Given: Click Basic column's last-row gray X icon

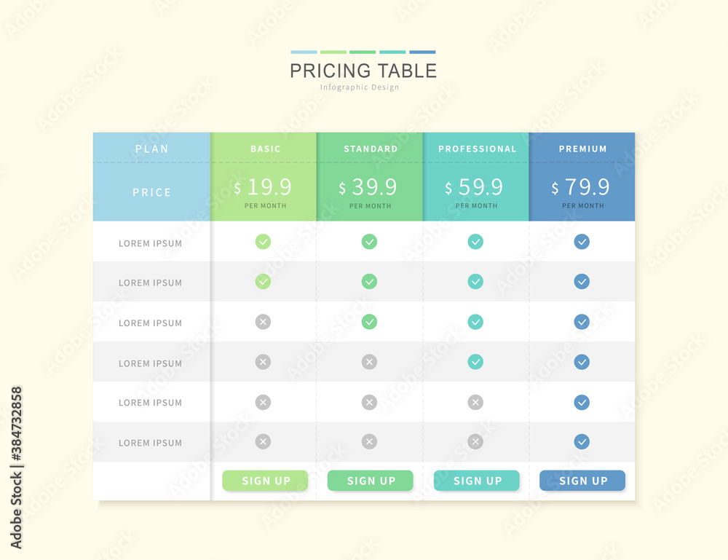Looking at the screenshot, I should 263,441.
